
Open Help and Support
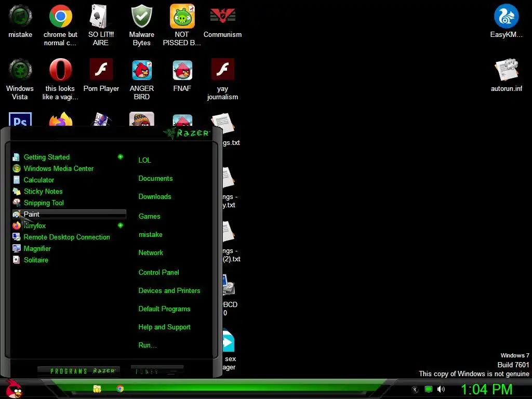pos(164,327)
